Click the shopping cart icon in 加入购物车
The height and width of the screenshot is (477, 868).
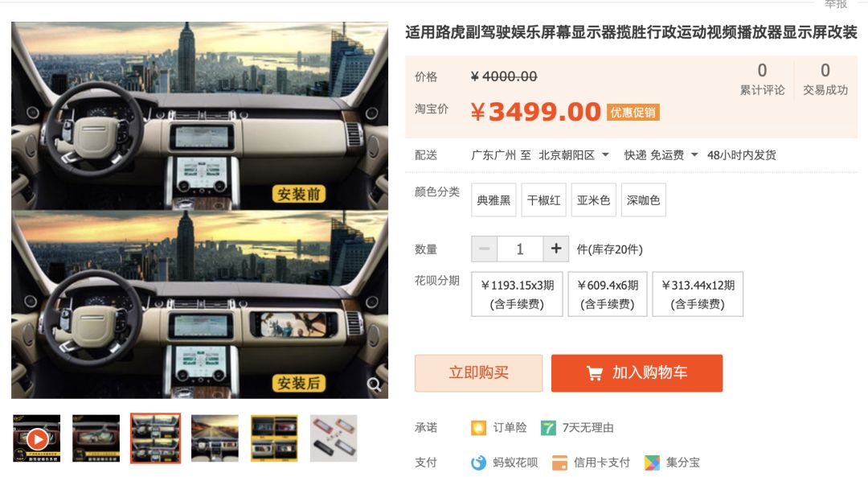pyautogui.click(x=594, y=373)
